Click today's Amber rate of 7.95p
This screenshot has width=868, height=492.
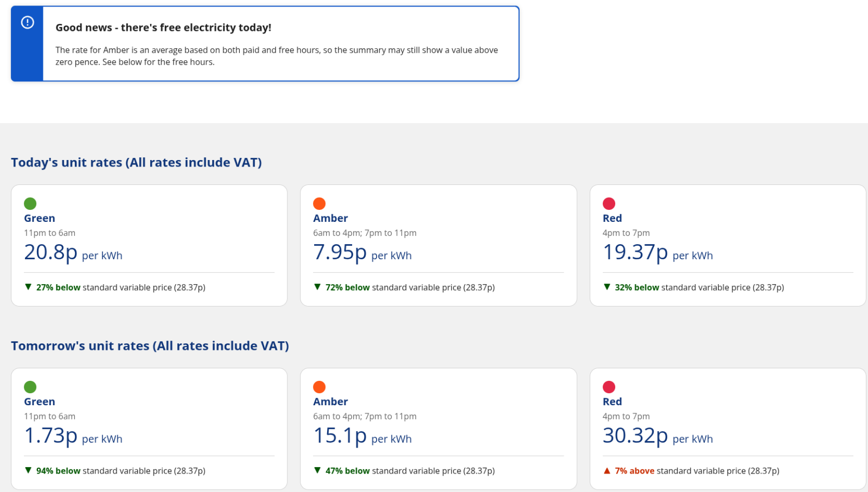pos(340,252)
